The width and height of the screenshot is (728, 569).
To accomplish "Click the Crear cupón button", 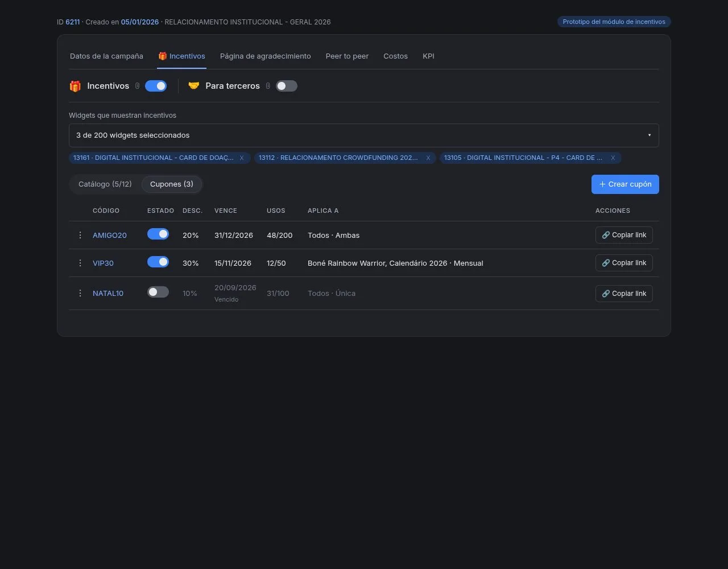I will point(625,184).
